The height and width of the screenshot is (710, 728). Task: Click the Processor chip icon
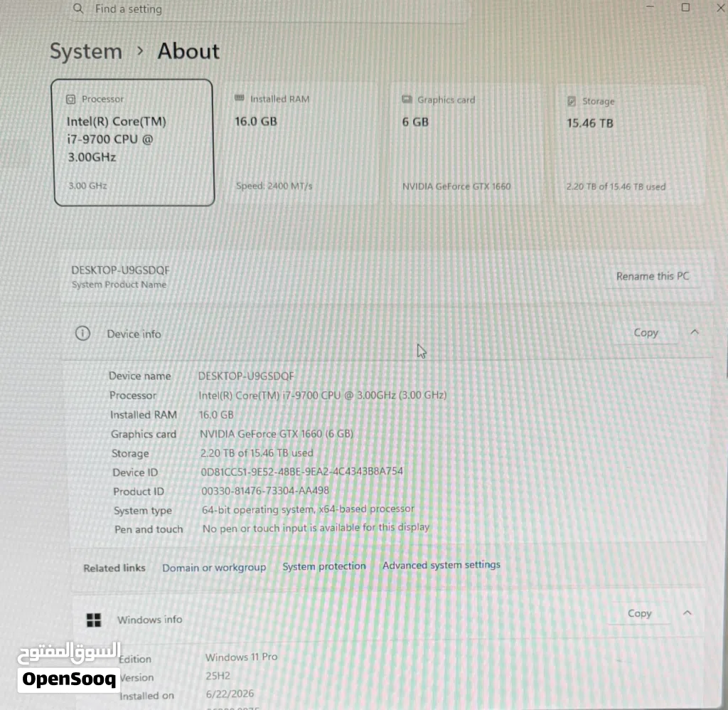[x=70, y=99]
